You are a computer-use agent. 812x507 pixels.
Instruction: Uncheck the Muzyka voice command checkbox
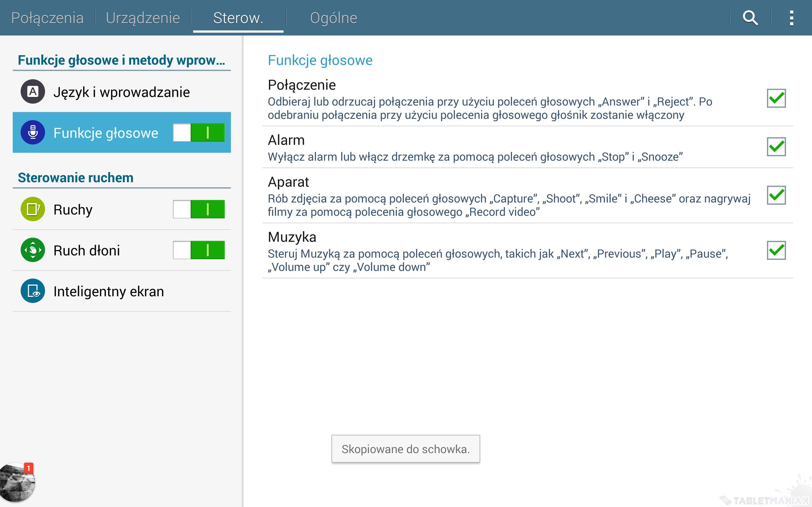pyautogui.click(x=776, y=250)
